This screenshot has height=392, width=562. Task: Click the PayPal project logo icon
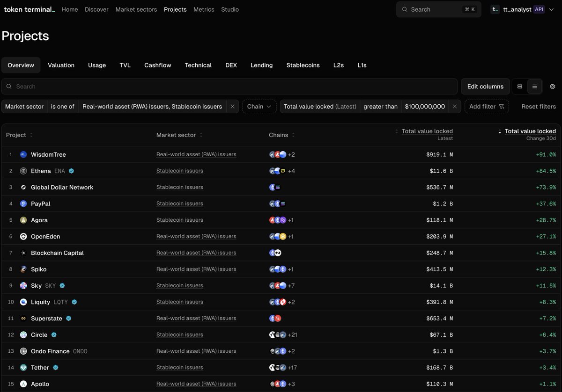click(x=23, y=203)
